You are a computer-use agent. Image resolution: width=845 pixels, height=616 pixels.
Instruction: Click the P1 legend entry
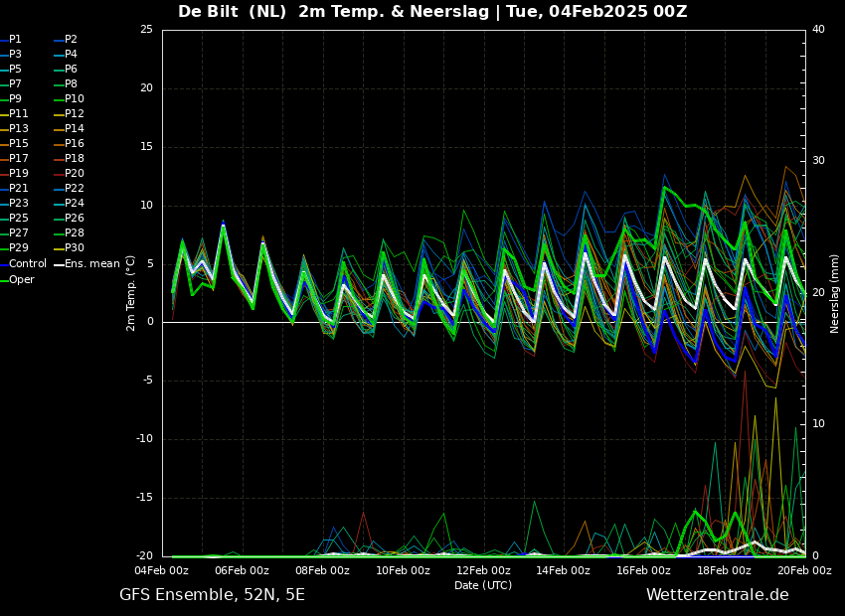[x=15, y=40]
